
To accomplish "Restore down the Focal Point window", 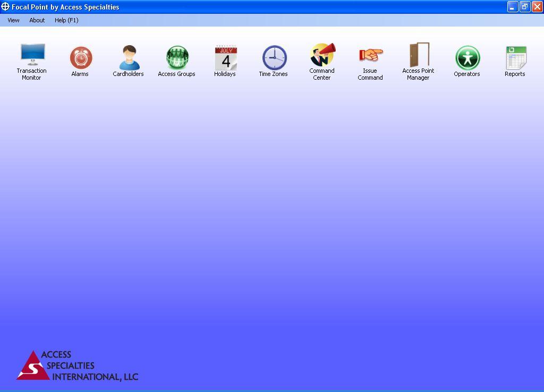I will coord(525,6).
